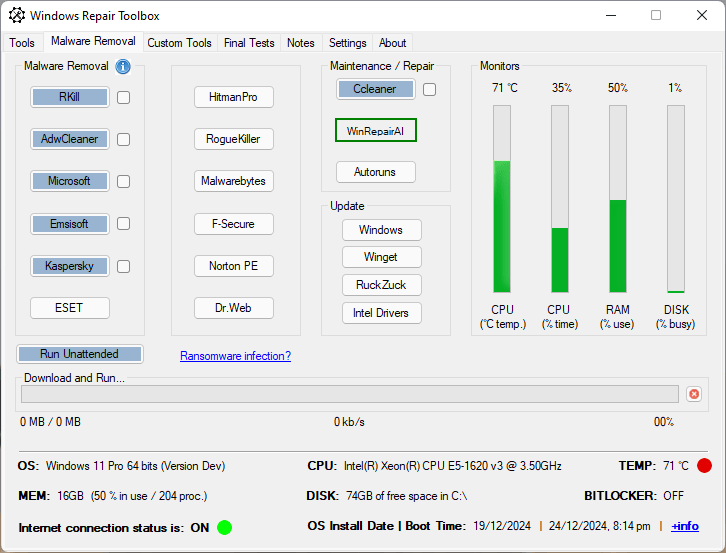
Task: Click the Ccleaner button
Action: coord(376,89)
